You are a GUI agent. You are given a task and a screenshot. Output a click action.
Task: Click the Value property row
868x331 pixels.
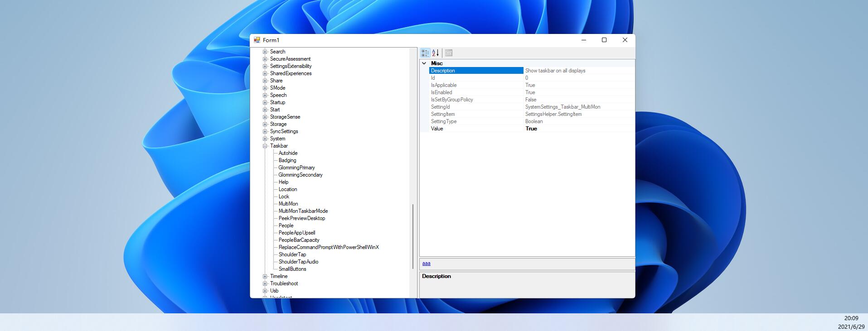[476, 129]
